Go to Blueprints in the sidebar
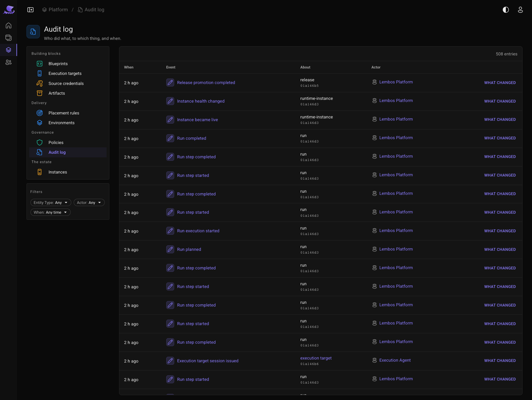This screenshot has width=532, height=400. [x=68, y=64]
